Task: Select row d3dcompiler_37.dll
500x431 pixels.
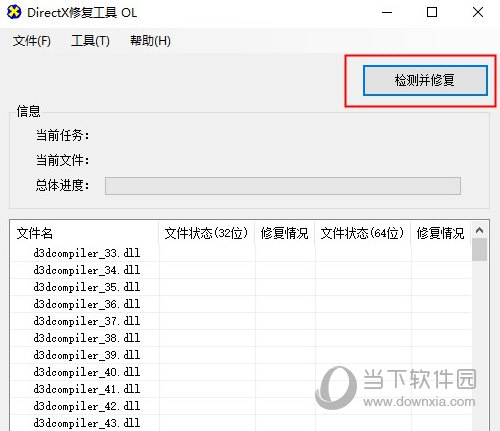Action: tap(241, 321)
